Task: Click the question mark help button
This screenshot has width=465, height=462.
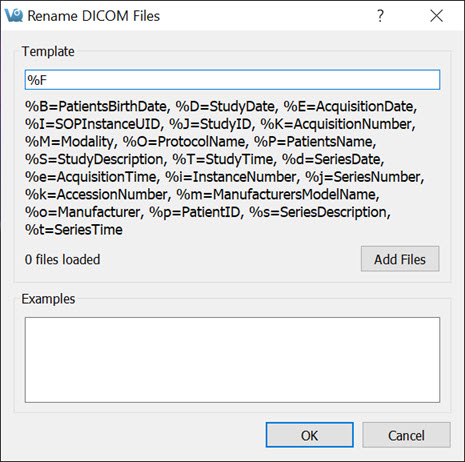Action: coord(380,16)
